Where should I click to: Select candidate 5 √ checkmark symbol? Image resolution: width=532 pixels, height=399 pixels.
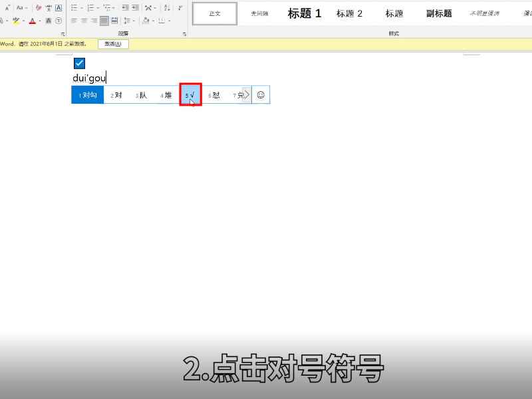click(190, 94)
